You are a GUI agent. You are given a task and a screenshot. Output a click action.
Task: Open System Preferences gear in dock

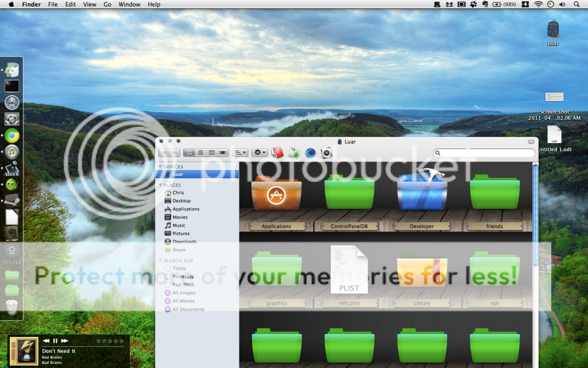coord(12,119)
